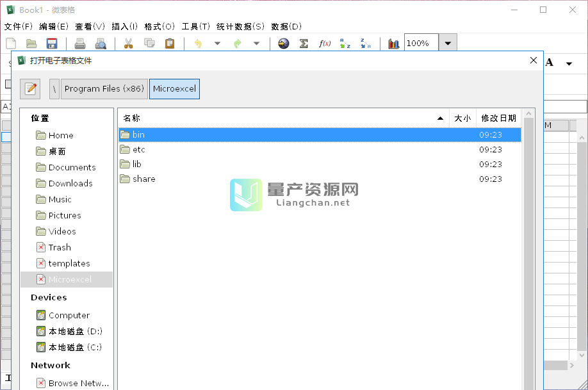The image size is (588, 390).
Task: Click the spreadsheet scrollbar down arrow
Action: pyautogui.click(x=582, y=355)
